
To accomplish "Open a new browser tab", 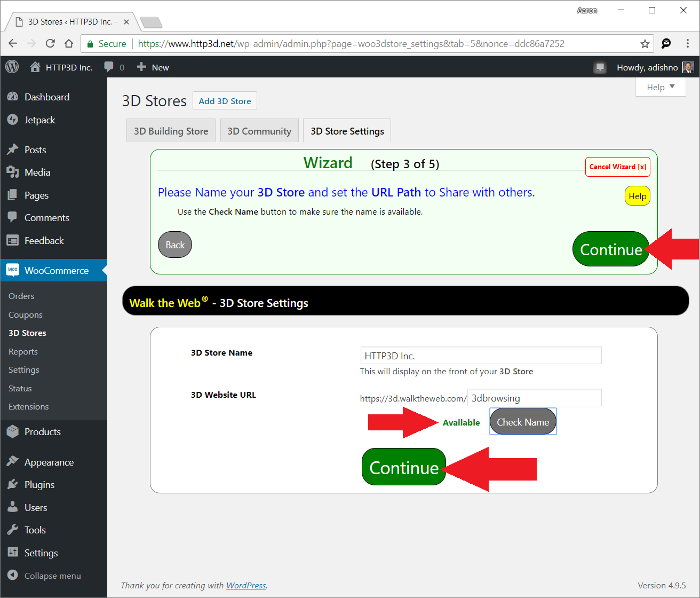I will 151,22.
